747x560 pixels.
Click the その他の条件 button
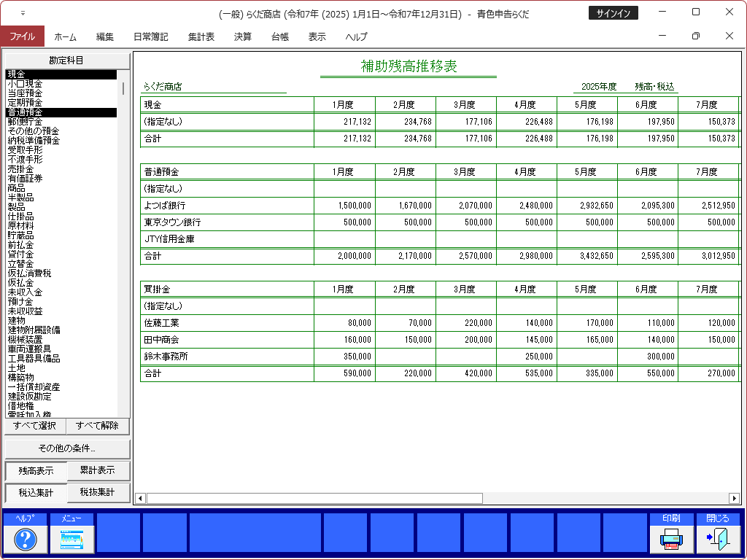[x=67, y=448]
